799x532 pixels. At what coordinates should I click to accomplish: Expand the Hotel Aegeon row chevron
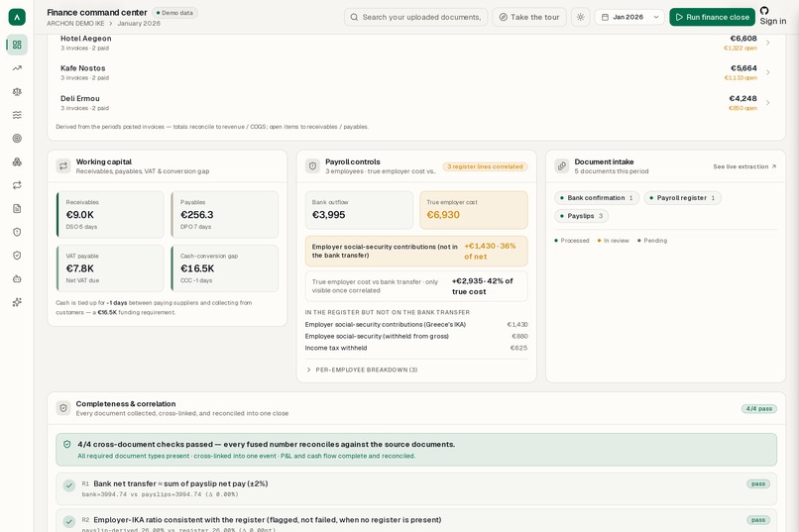point(768,43)
